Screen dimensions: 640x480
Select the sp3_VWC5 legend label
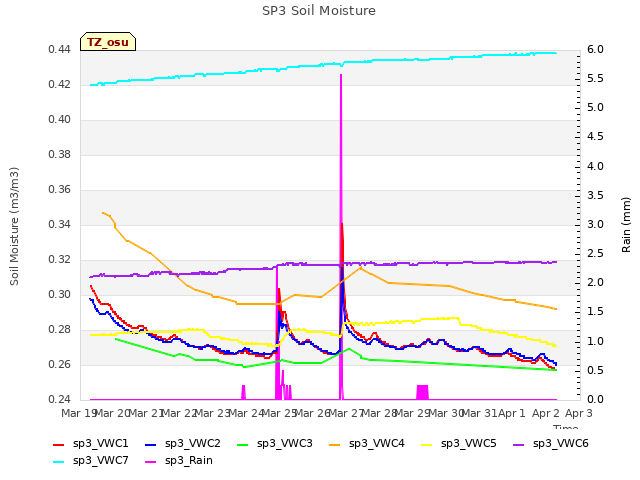[469, 444]
